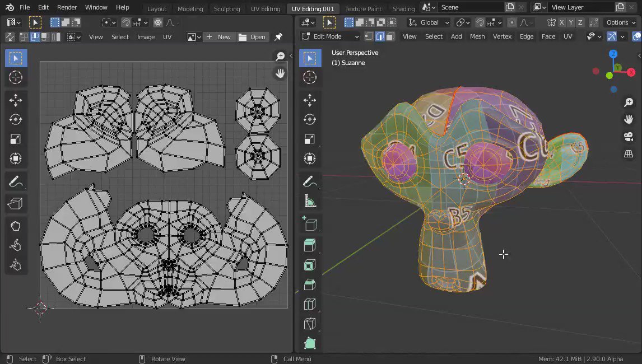Image resolution: width=642 pixels, height=364 pixels.
Task: Open Global transform orientation dropdown
Action: 429,22
